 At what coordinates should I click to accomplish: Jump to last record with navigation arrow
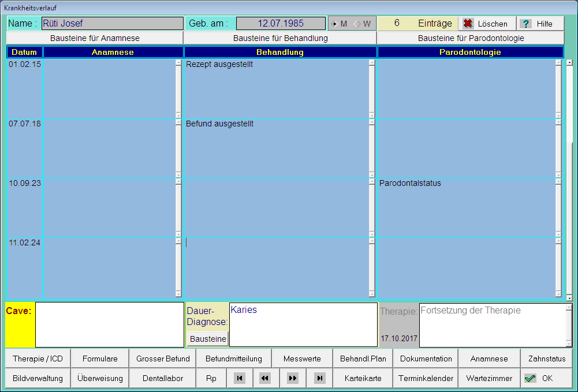pos(319,378)
